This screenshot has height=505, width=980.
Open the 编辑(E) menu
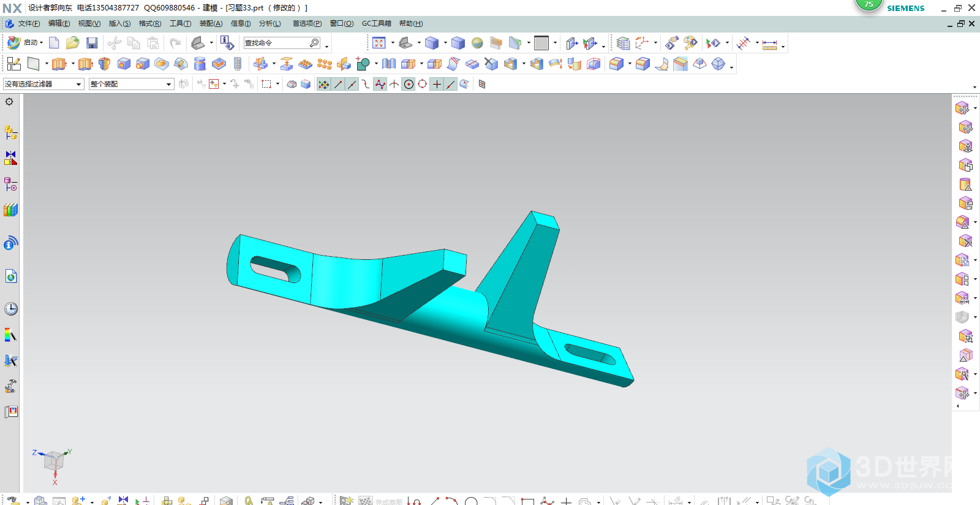click(x=59, y=24)
